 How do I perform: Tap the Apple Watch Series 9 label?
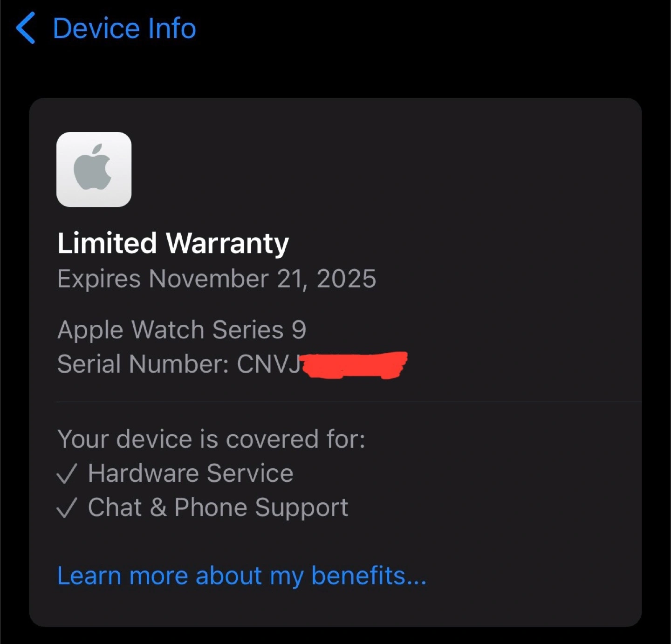182,330
